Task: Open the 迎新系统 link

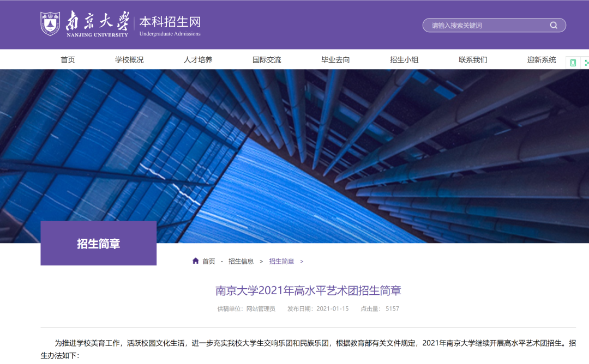Action: [542, 60]
